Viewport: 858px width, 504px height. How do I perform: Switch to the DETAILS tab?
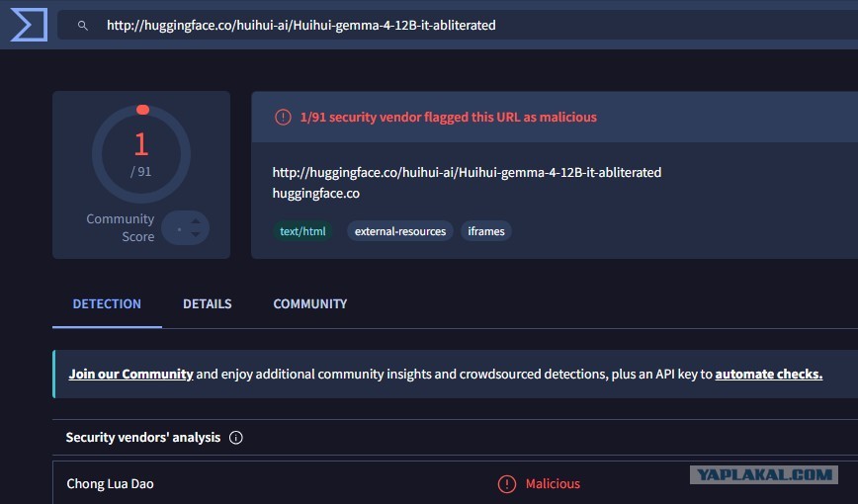207,303
